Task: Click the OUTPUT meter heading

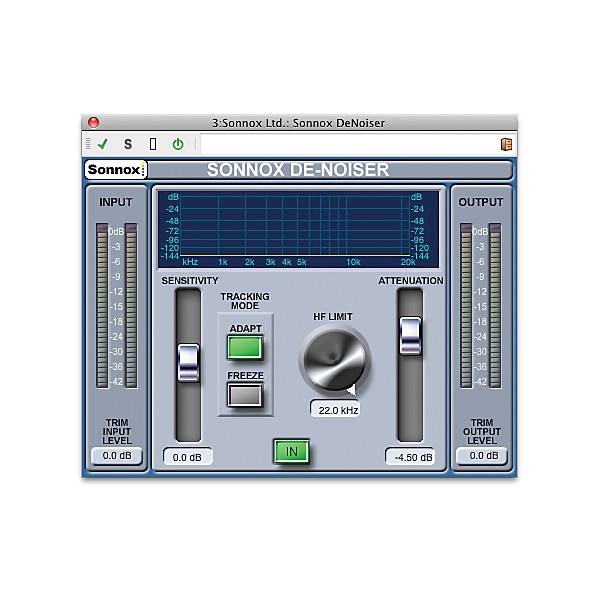Action: (x=481, y=202)
